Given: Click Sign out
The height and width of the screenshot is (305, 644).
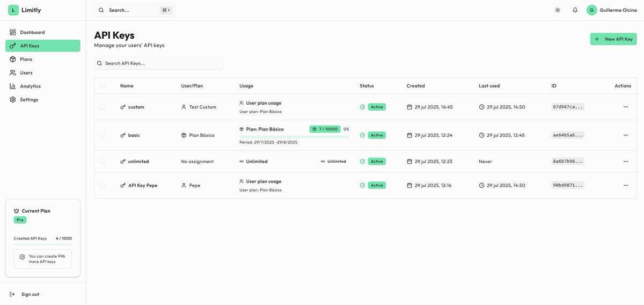Looking at the screenshot, I should point(30,294).
